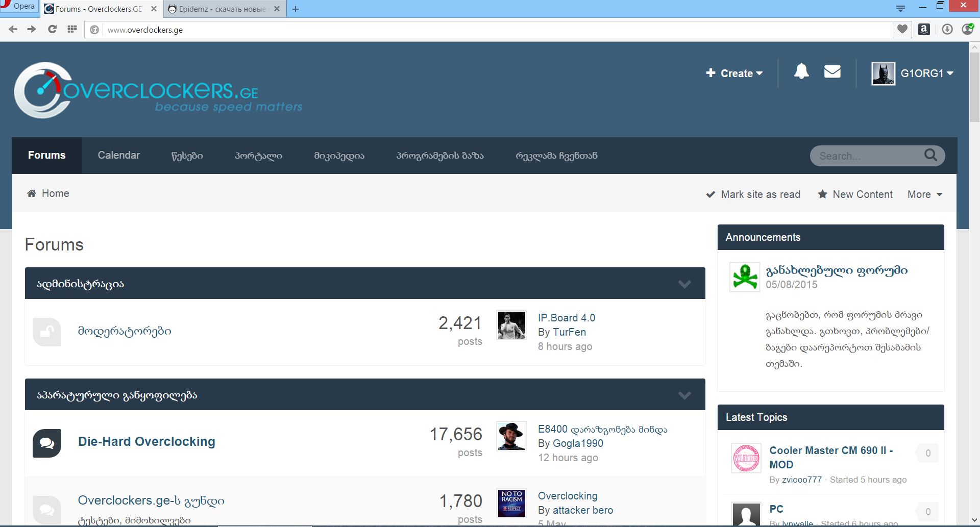Open the Die-Hard Overclocking forum

[x=146, y=442]
